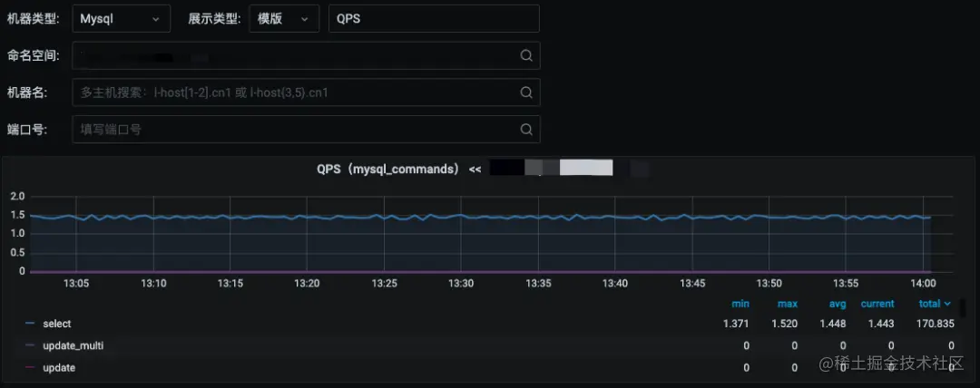Sort legend by min column header
Viewport: 980px width, 388px height.
[x=740, y=304]
